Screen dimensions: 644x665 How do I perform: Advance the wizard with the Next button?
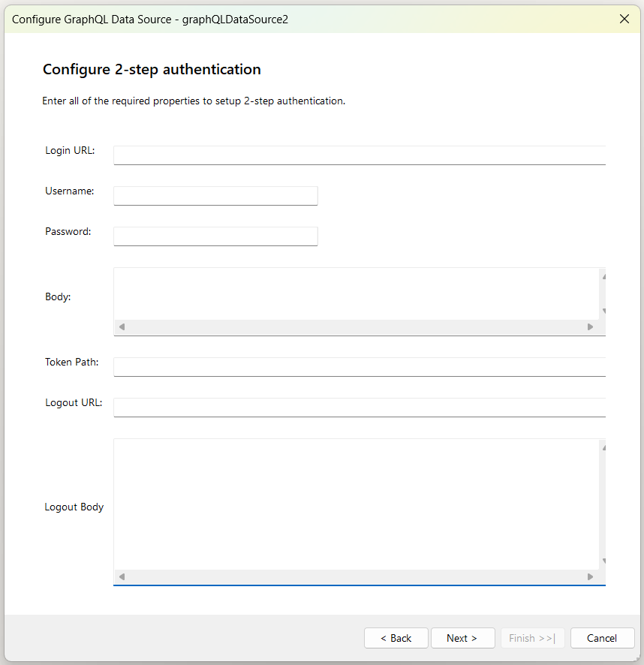click(462, 638)
